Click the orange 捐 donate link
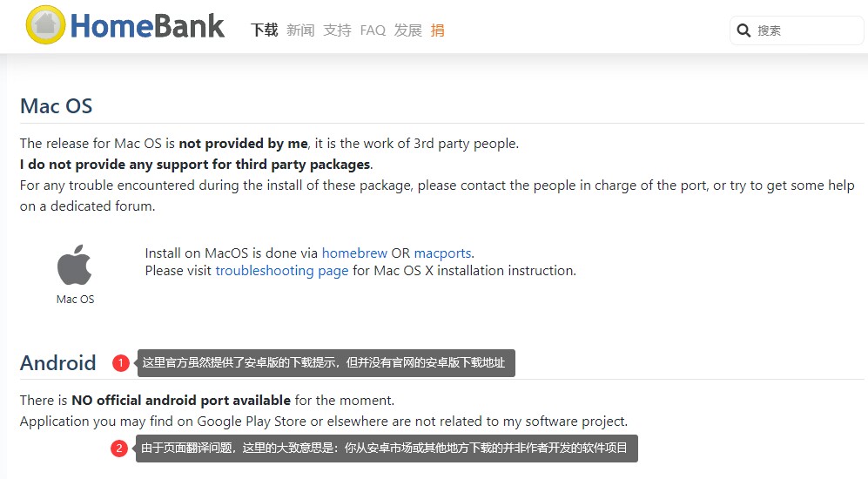The height and width of the screenshot is (479, 868). [438, 30]
